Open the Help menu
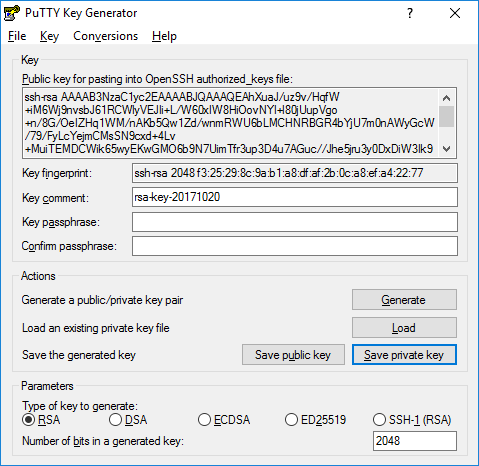This screenshot has width=479, height=466. [x=164, y=36]
